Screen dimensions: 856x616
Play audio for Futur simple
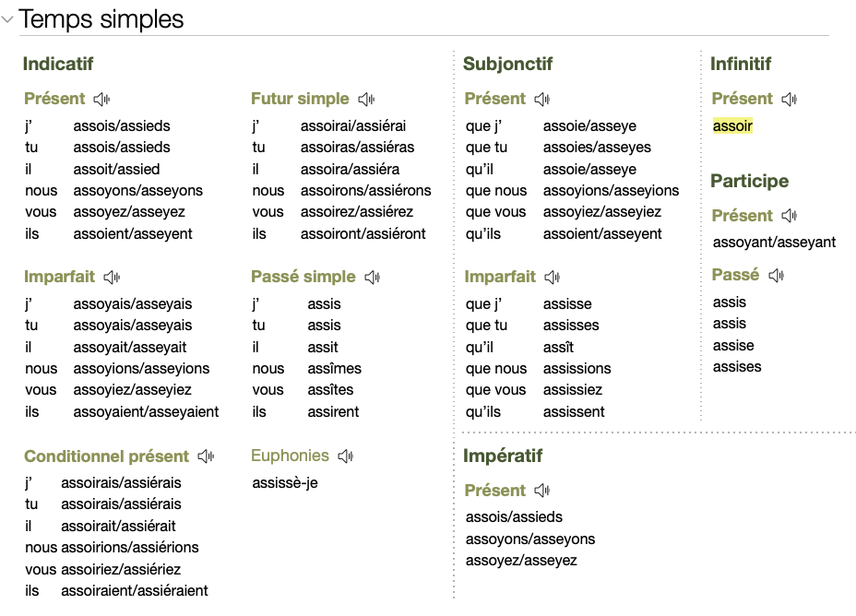point(366,100)
